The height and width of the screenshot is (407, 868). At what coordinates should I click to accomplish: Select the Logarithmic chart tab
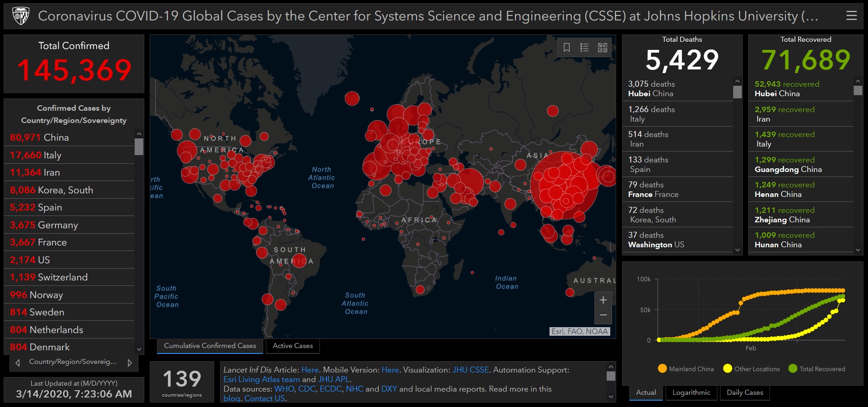(x=691, y=392)
